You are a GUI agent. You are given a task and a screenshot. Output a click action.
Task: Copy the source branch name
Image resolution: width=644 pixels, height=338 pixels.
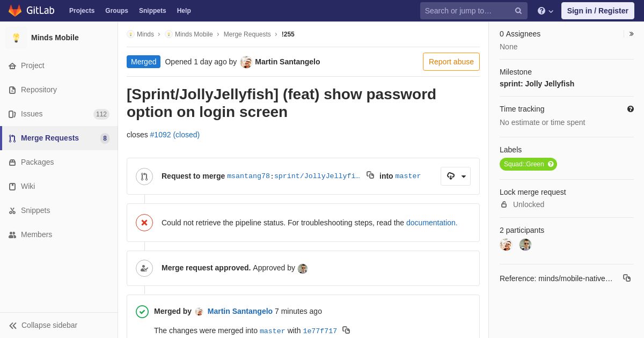370,175
